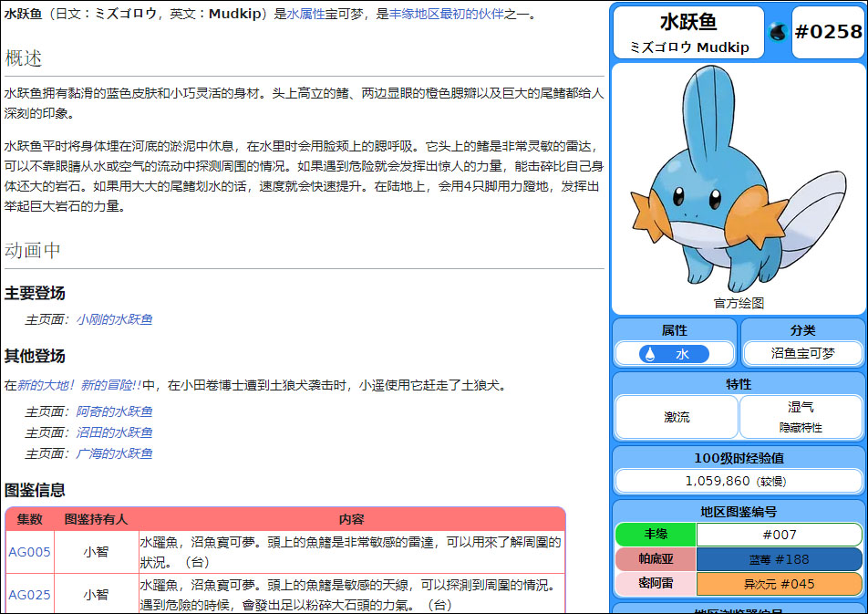Click the 丰缘 regional dex label
This screenshot has height=614, width=868.
tap(656, 535)
